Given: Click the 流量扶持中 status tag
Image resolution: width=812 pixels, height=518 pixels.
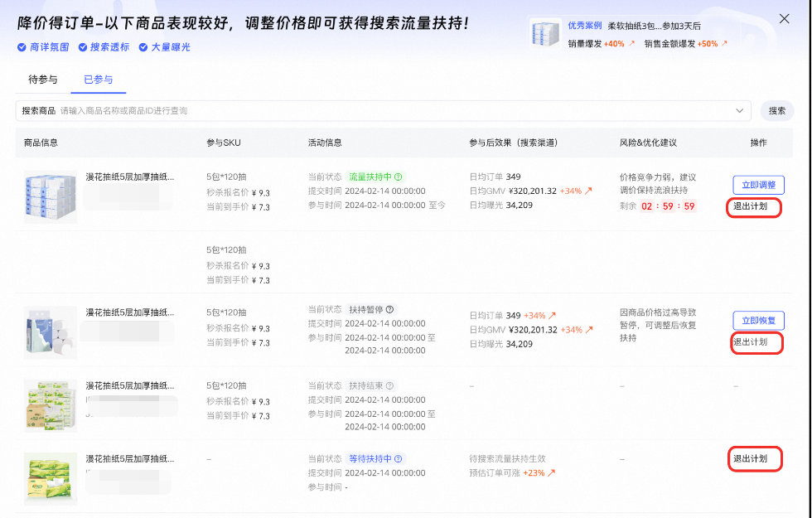Looking at the screenshot, I should tap(375, 177).
